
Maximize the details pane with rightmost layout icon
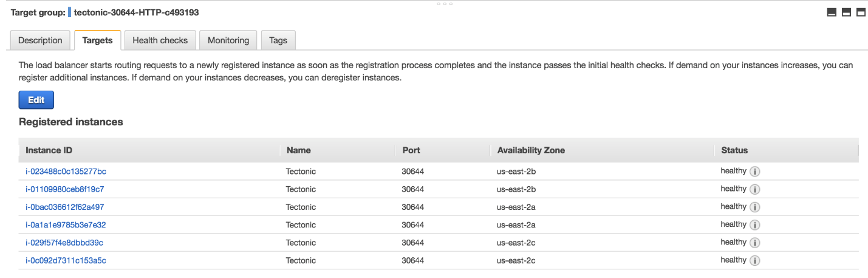click(861, 12)
